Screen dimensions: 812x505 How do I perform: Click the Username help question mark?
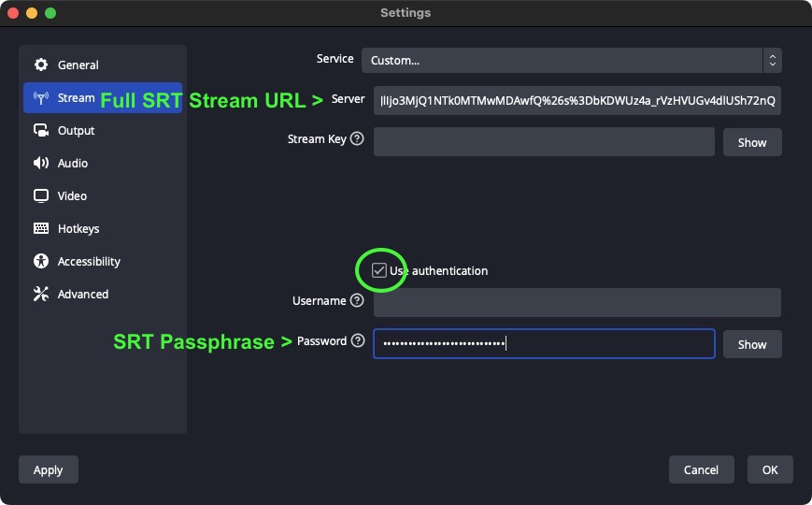(356, 301)
